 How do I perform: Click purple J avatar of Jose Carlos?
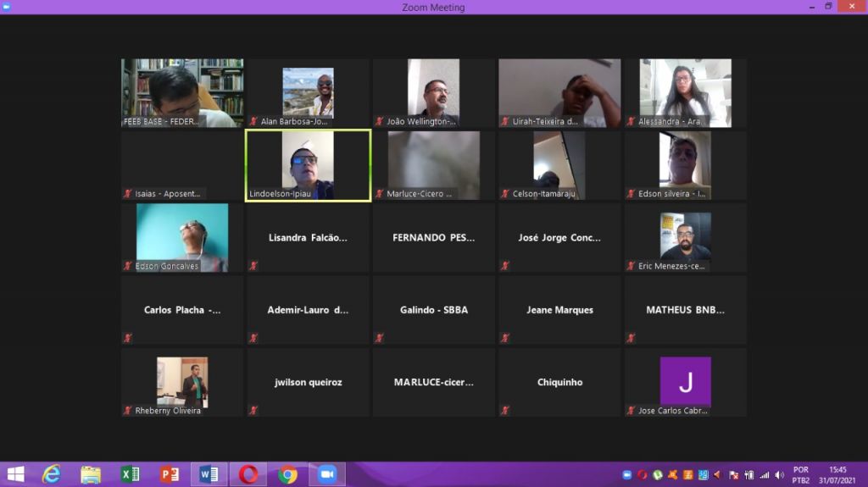(685, 381)
